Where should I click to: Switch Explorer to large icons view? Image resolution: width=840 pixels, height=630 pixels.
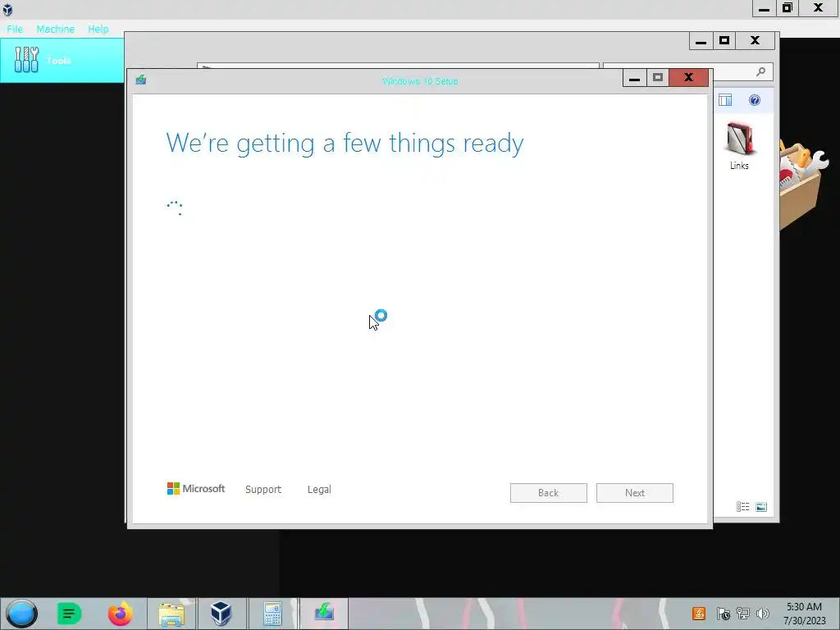(761, 507)
